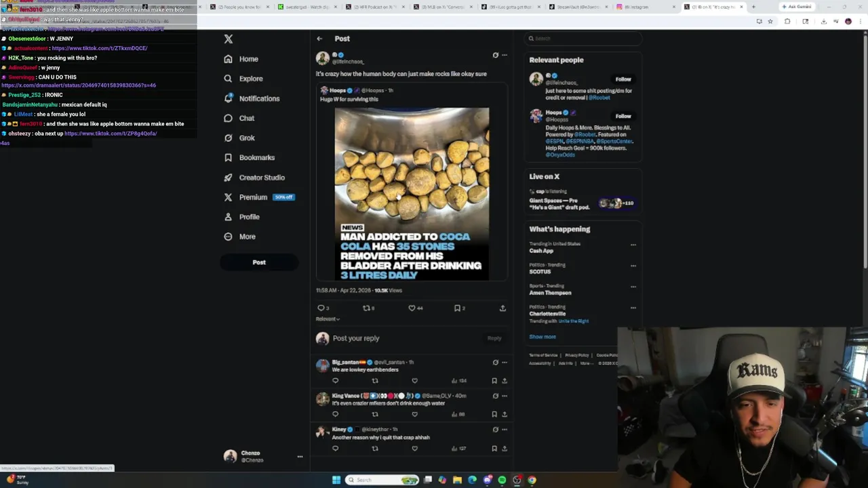Open the kidney stones news image

click(x=412, y=194)
